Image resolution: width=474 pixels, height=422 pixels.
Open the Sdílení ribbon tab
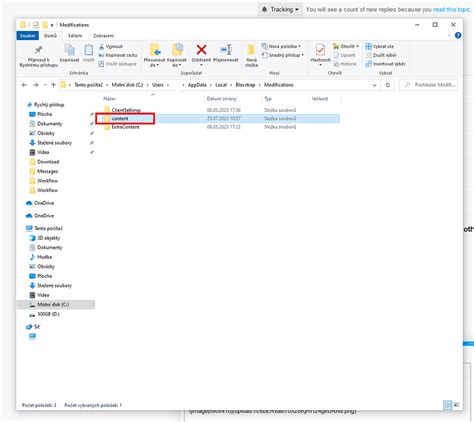click(75, 35)
